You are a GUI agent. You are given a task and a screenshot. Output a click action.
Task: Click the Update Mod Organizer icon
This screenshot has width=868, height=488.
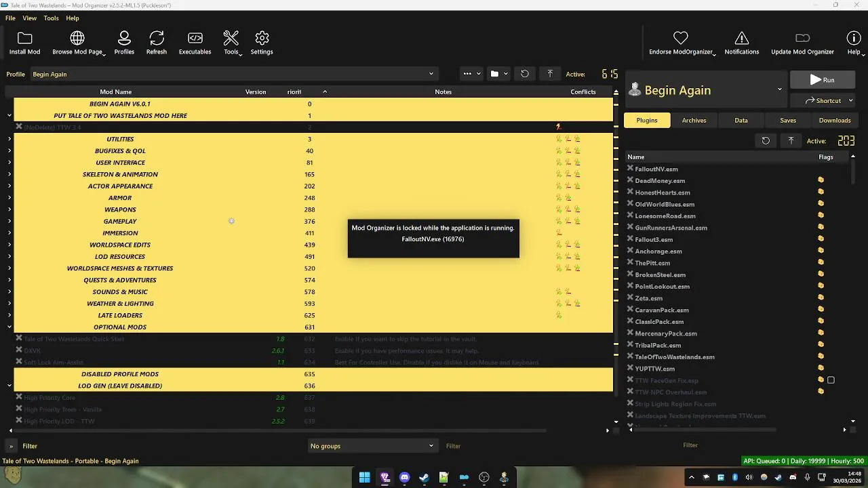coord(802,39)
